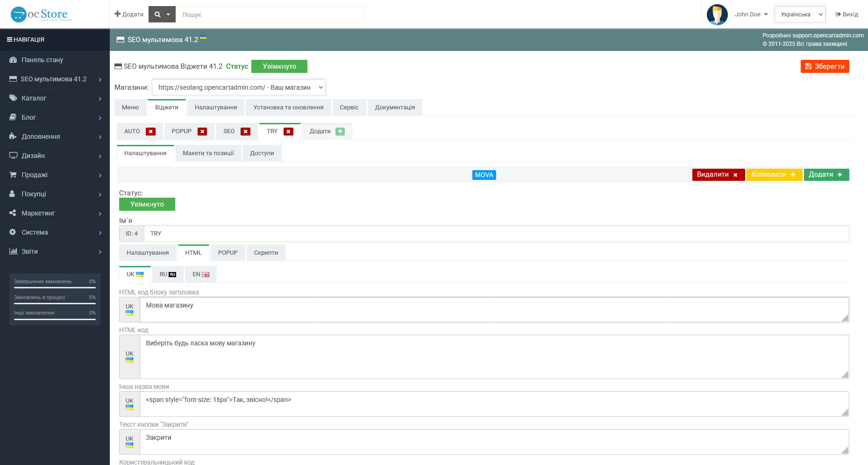Switch to Макети та позиції tab
Viewport: 868px width, 465px height.
[x=208, y=153]
